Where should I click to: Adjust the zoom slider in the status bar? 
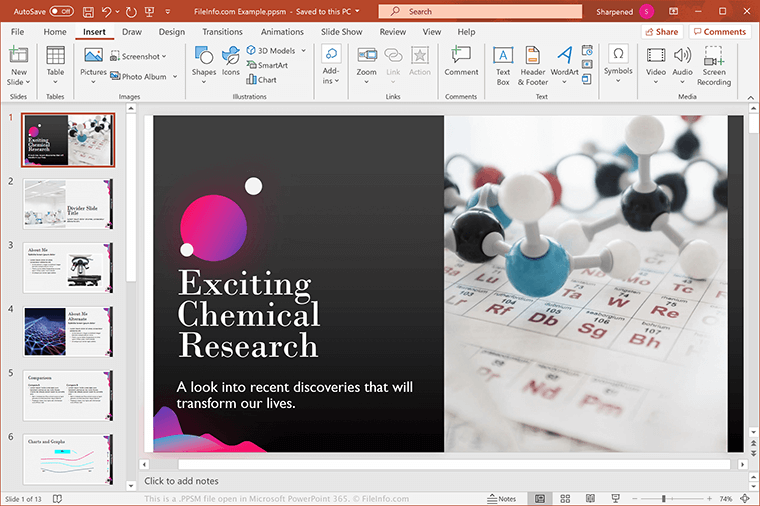click(663, 498)
